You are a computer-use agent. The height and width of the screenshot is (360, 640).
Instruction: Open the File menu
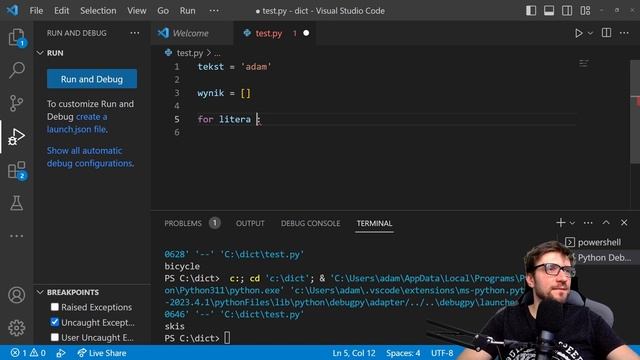click(x=36, y=11)
